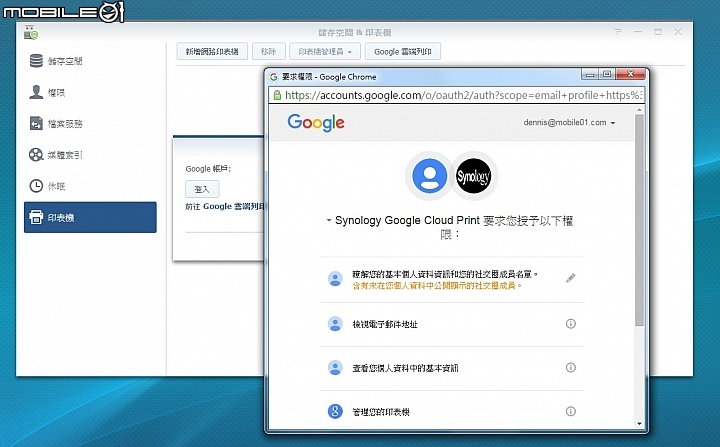
Task: Close the Google Chrome popup window
Action: (x=631, y=74)
